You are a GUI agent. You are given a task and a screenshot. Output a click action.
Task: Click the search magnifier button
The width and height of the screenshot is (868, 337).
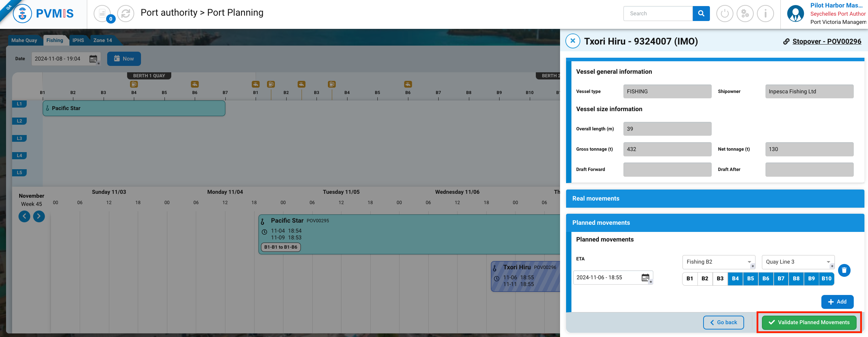click(x=701, y=14)
